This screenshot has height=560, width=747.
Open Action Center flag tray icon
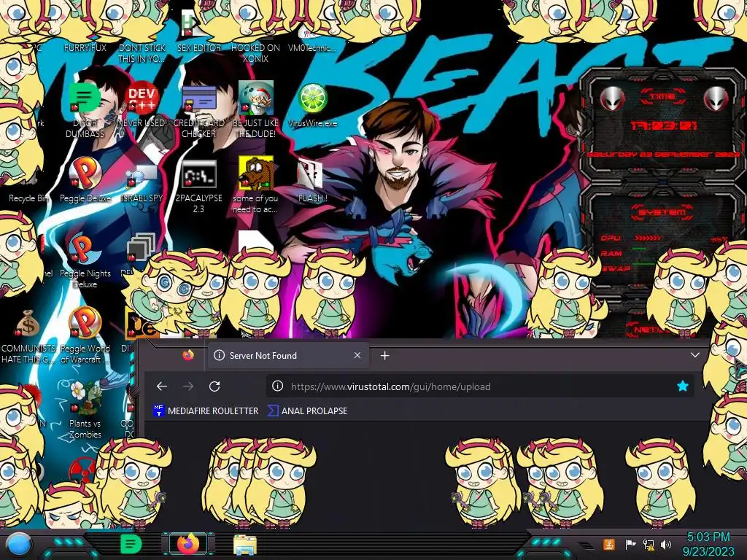point(630,544)
